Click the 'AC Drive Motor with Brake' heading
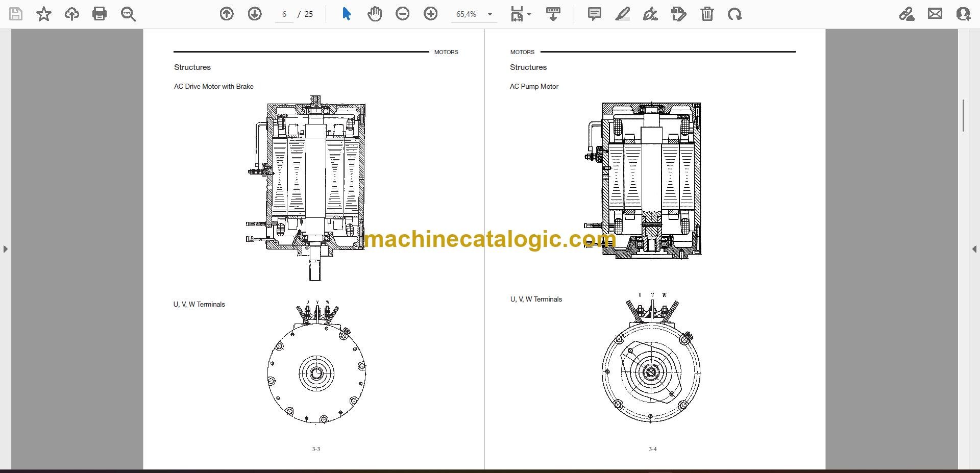 (213, 87)
